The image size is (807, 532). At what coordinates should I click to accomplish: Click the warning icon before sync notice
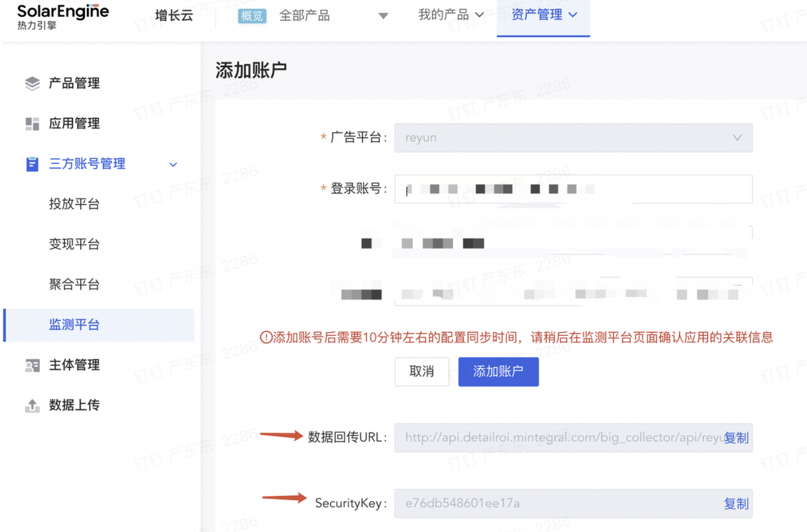click(x=264, y=338)
